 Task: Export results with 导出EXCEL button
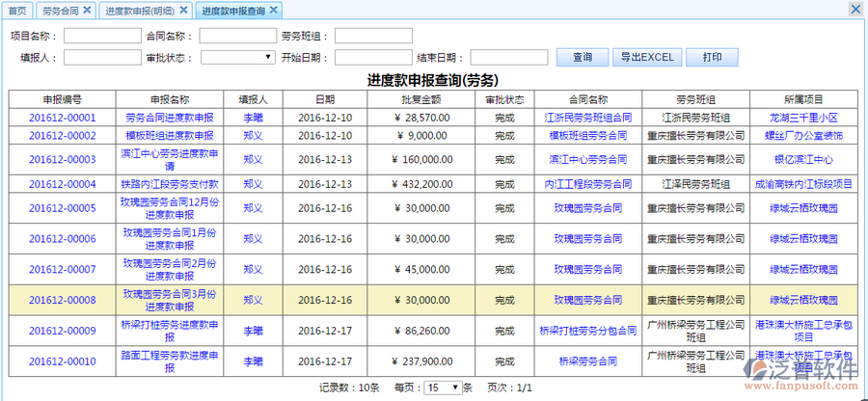point(646,57)
